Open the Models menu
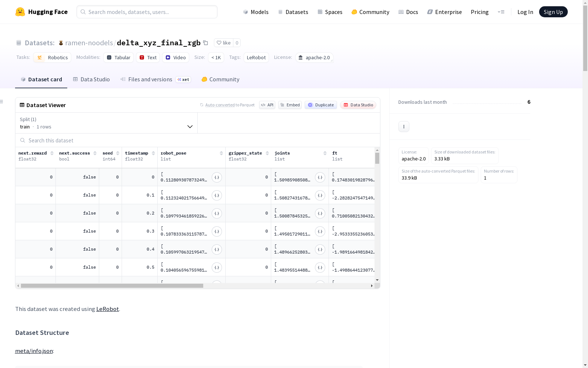Viewport: 588px width, 368px height. pos(256,12)
